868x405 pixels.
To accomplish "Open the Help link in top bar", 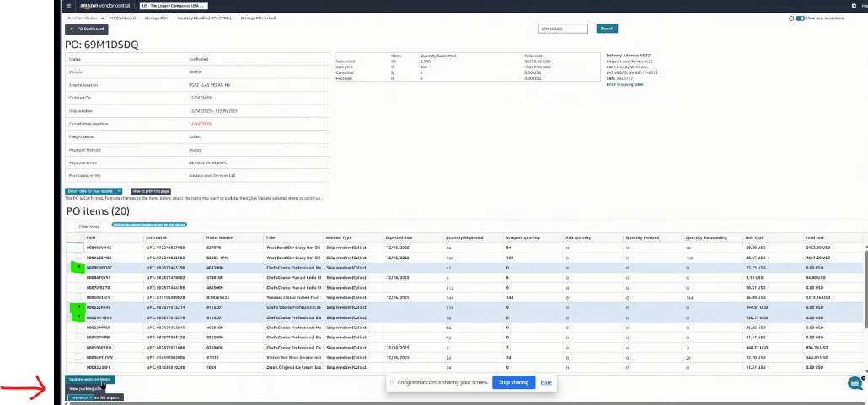I will [864, 6].
